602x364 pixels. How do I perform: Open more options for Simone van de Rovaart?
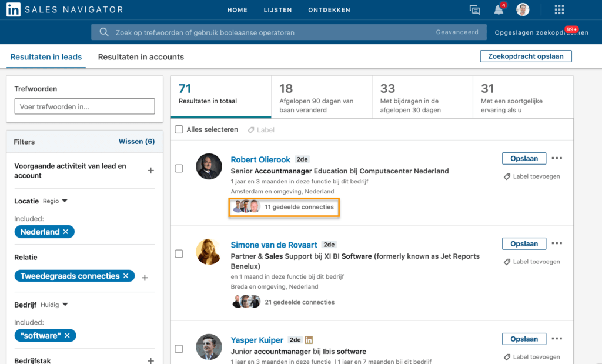pos(557,243)
